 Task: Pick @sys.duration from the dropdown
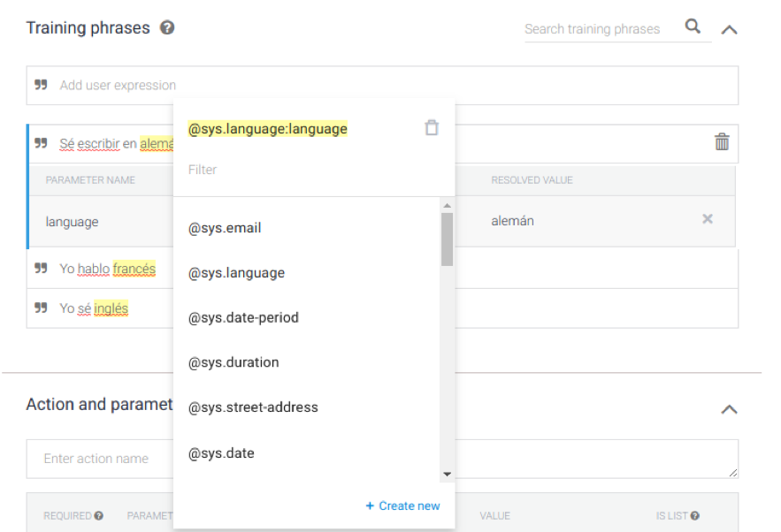coord(234,362)
